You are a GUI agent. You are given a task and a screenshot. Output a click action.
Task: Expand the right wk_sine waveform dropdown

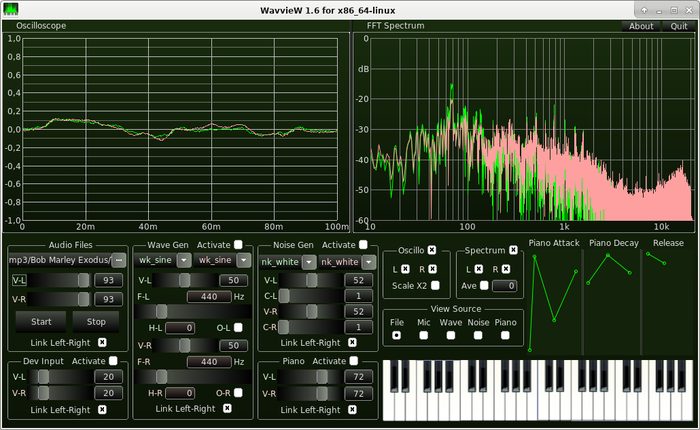pos(243,261)
